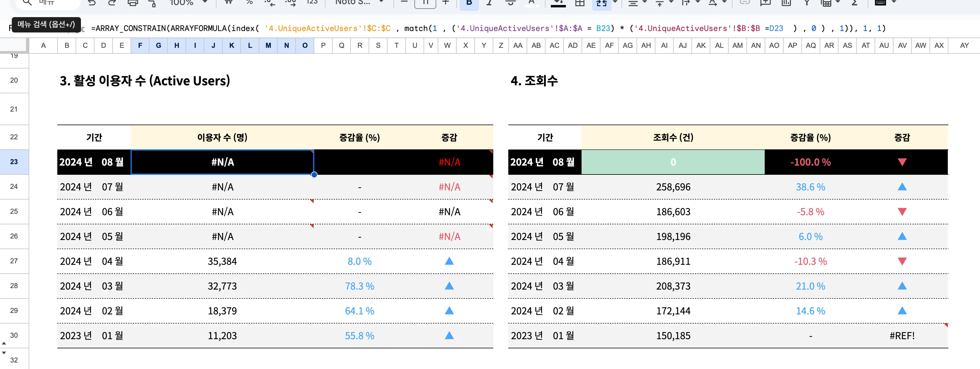Select the 35,384 users cell
The width and height of the screenshot is (980, 369).
coord(222,261)
